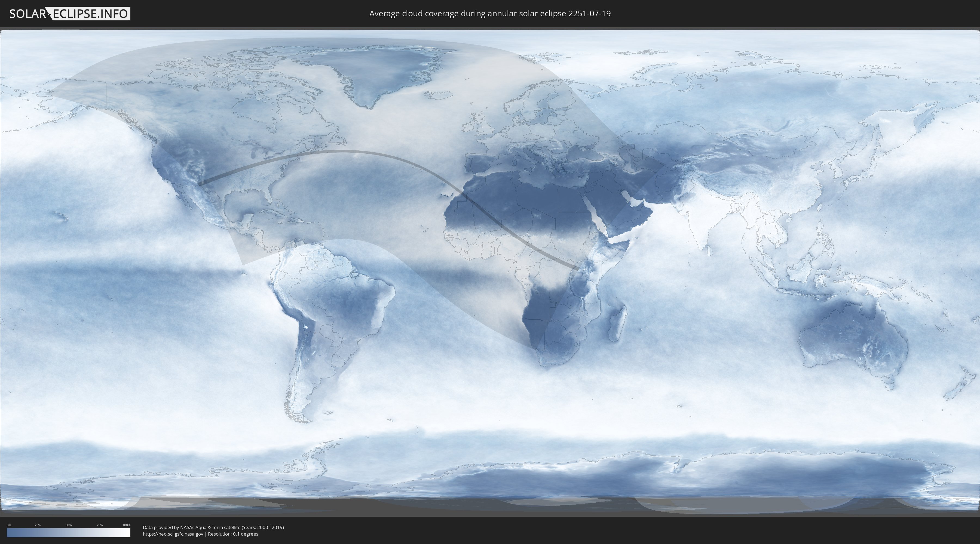The width and height of the screenshot is (980, 544).
Task: Click the 'Resolution: 0.1 degrees' text
Action: pyautogui.click(x=233, y=534)
